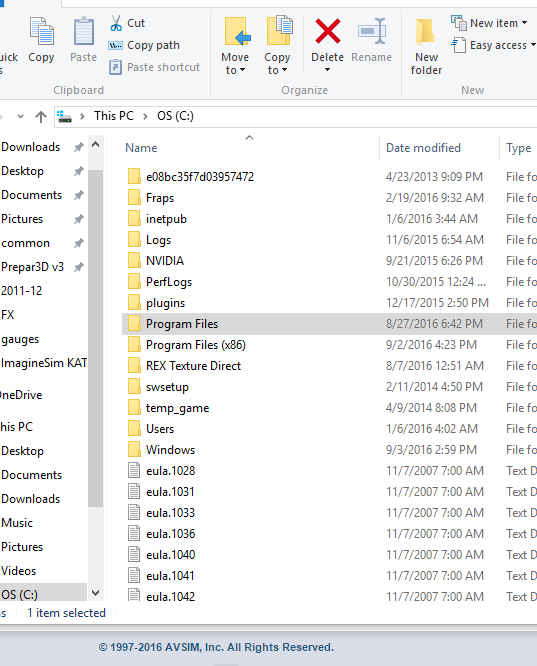The height and width of the screenshot is (666, 537).
Task: Click the New folder icon
Action: pos(425,32)
